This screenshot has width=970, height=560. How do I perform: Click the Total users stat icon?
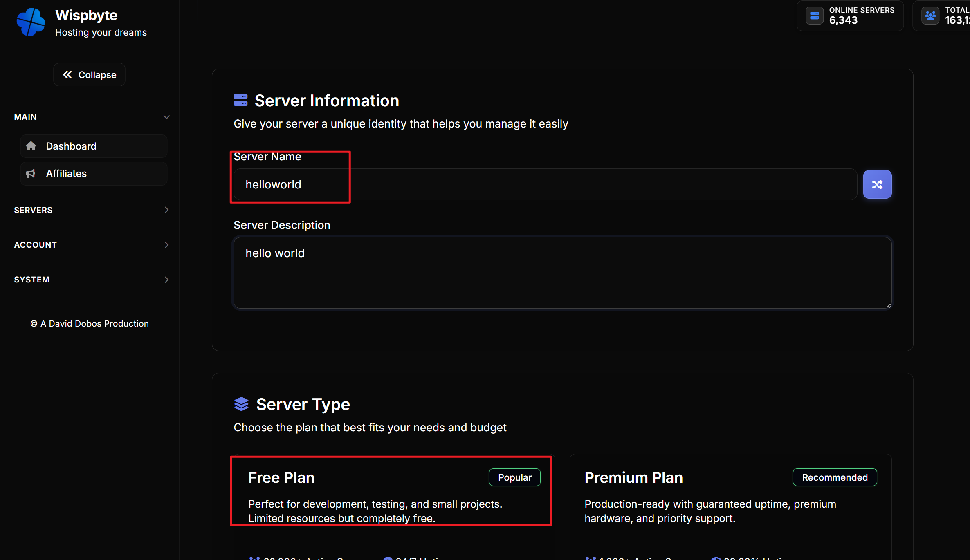(x=930, y=16)
